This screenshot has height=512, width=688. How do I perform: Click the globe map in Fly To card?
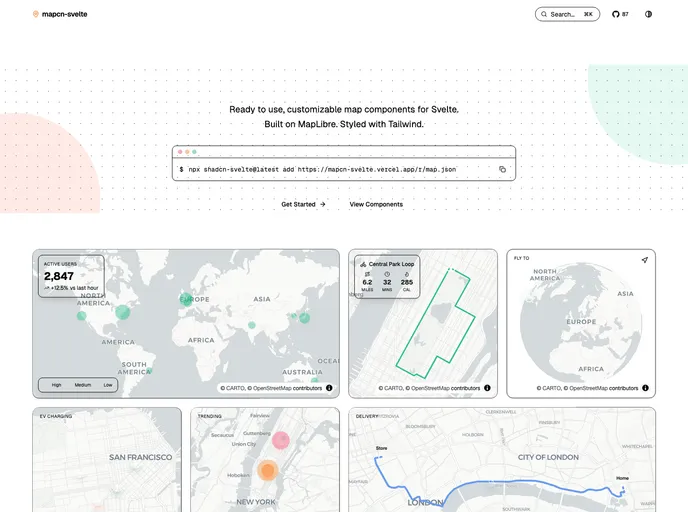[581, 323]
